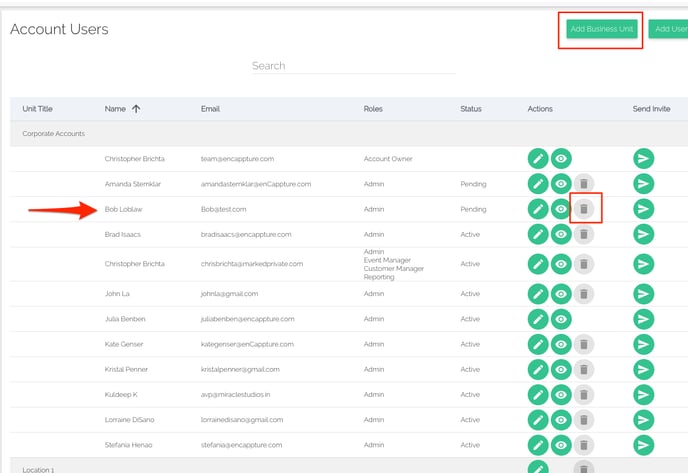Focus the Search field
The width and height of the screenshot is (688, 473).
pos(354,66)
